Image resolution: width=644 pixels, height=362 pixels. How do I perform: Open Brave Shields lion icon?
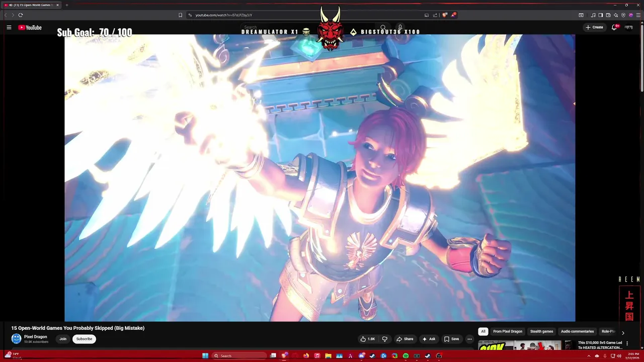coord(445,15)
